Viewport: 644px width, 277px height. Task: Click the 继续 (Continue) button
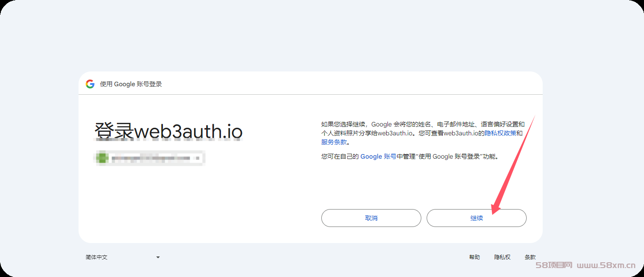click(476, 218)
